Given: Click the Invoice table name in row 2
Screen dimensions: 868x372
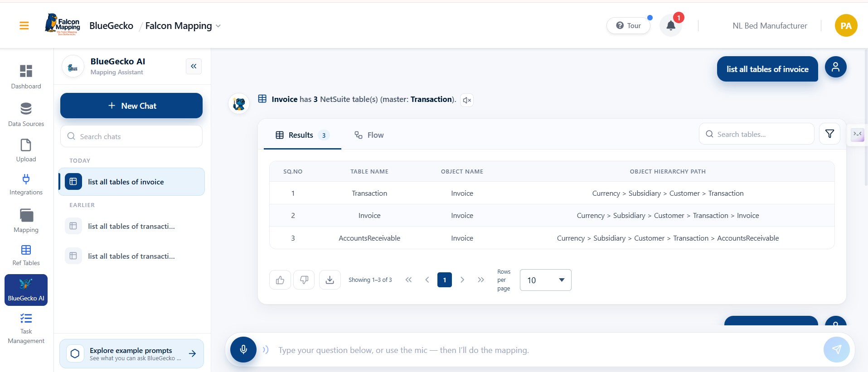Looking at the screenshot, I should tap(369, 216).
